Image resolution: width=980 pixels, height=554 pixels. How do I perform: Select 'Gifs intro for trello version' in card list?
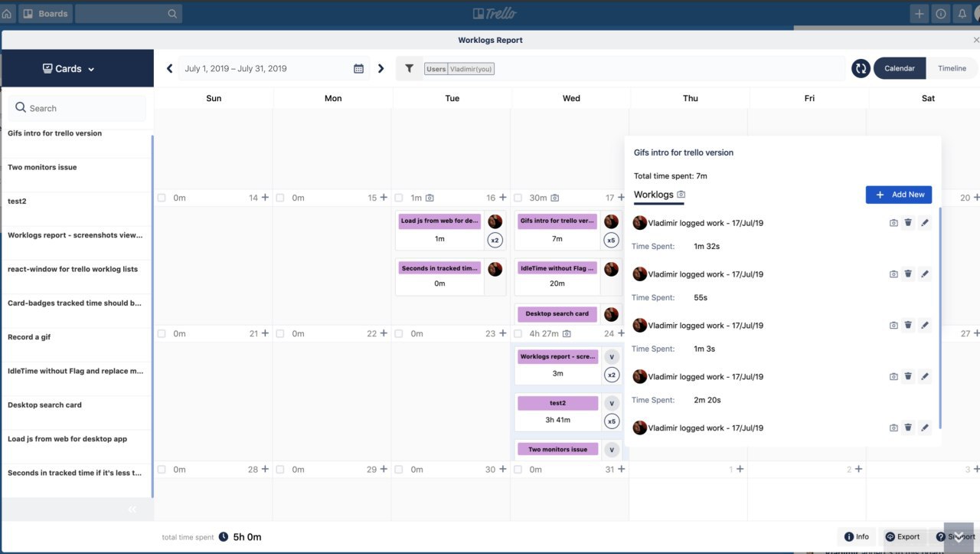click(54, 133)
